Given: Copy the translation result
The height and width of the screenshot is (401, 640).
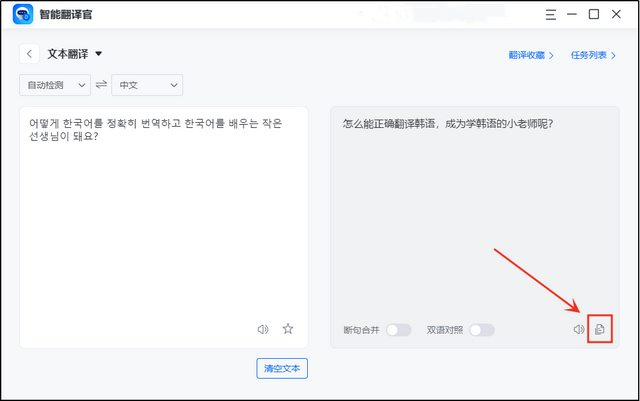Looking at the screenshot, I should pos(600,329).
